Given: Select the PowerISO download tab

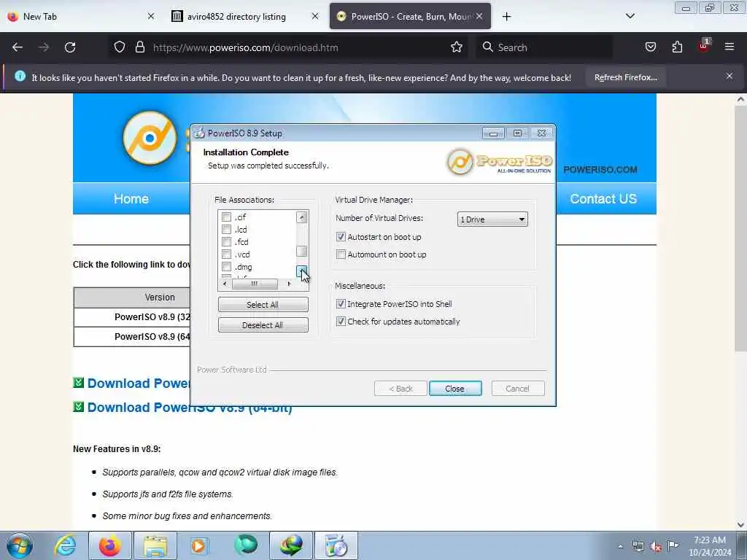Looking at the screenshot, I should click(410, 17).
